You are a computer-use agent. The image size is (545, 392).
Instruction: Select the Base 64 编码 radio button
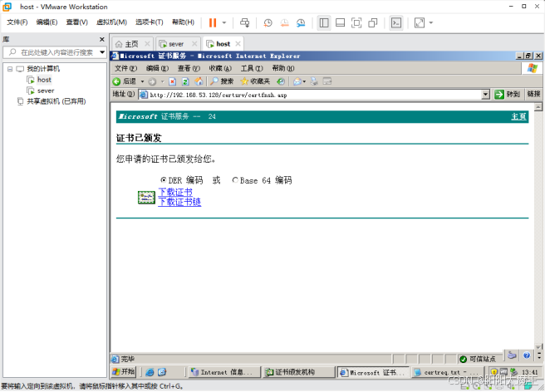[235, 180]
